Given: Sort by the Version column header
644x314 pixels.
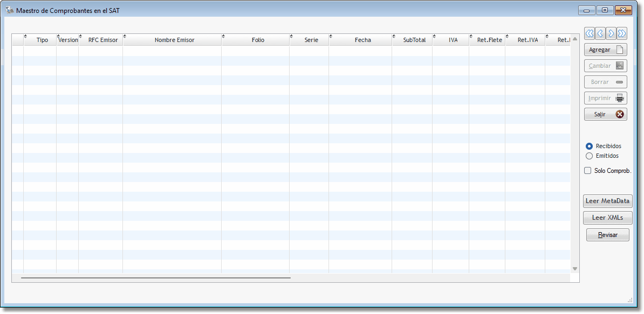Looking at the screenshot, I should pos(68,40).
